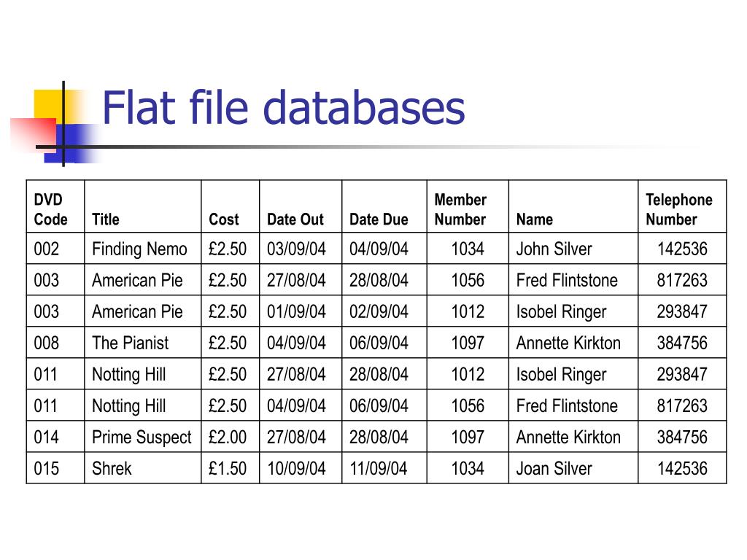Click the red square in slide logo

(34, 134)
